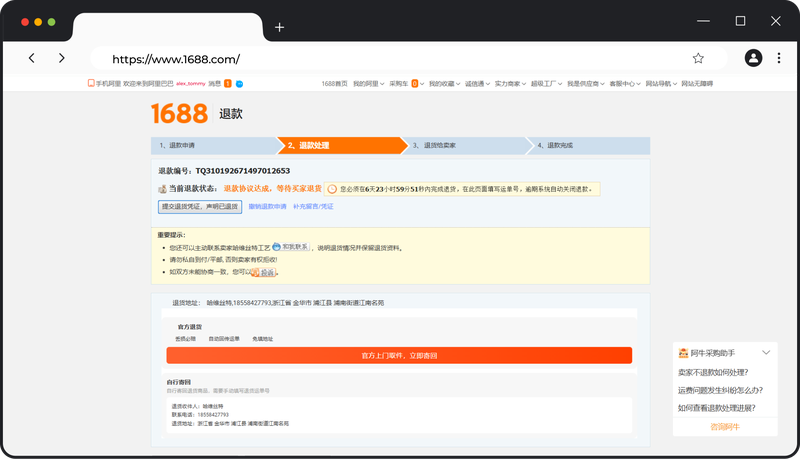Click the 1688 orange logo
This screenshot has height=459, width=800.
pyautogui.click(x=179, y=113)
